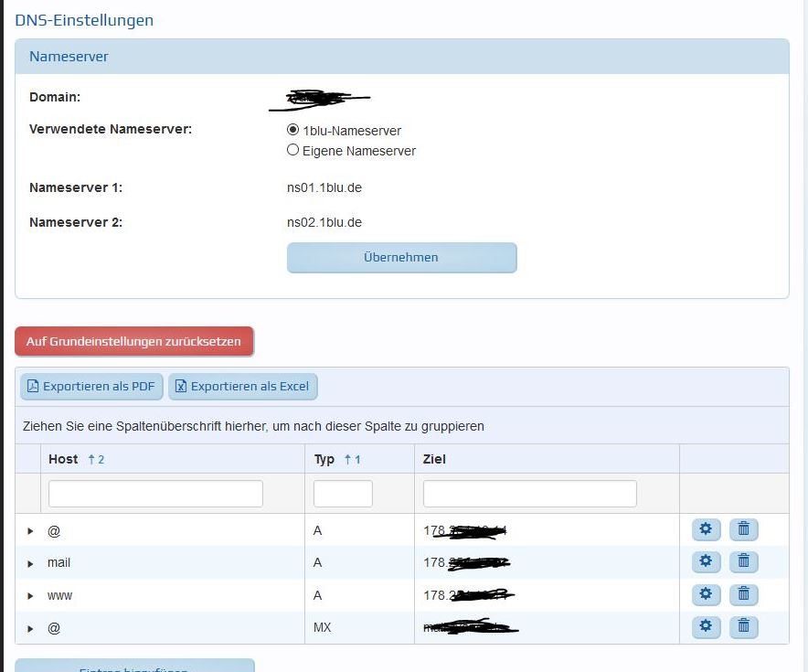This screenshot has height=672, width=808.
Task: Expand the www record row
Action: point(30,596)
